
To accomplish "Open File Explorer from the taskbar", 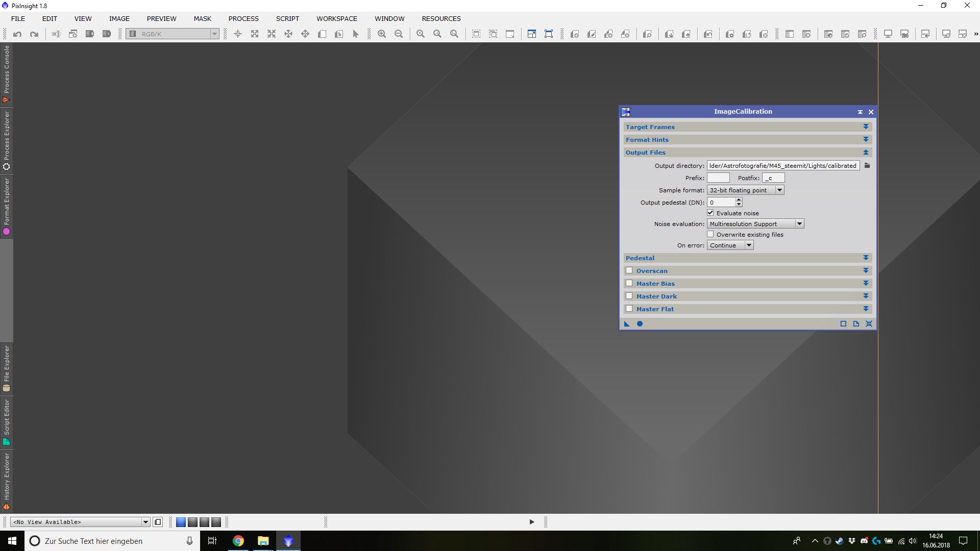I will 263,541.
